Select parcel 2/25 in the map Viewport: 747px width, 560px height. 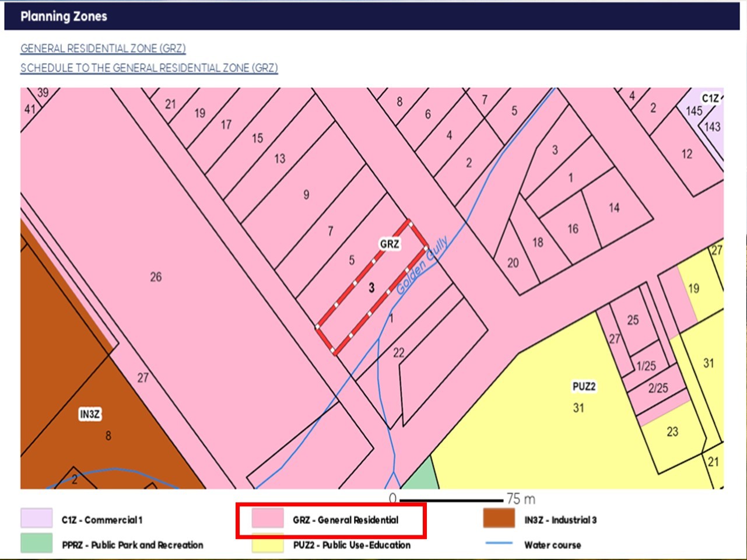point(658,388)
